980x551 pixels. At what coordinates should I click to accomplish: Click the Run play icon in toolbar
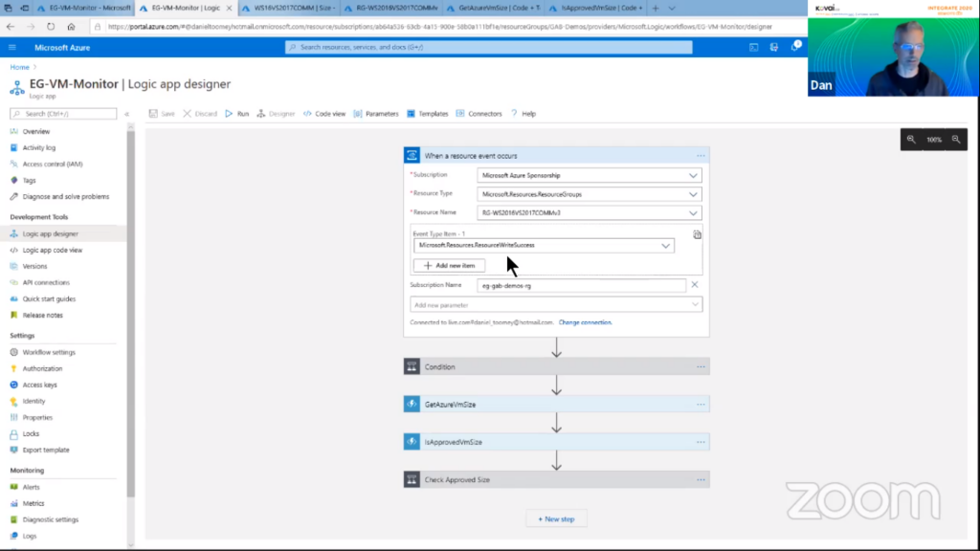[x=229, y=114]
